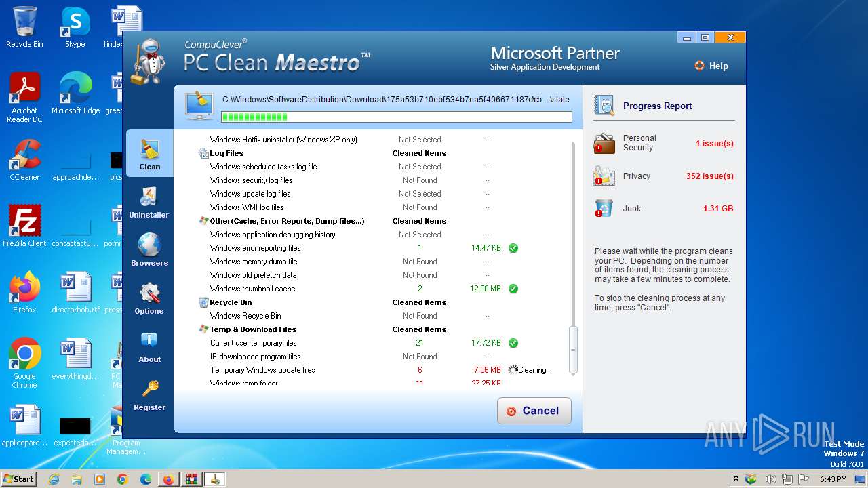Click the Personal Security wallet icon
Image resolution: width=868 pixels, height=488 pixels.
tap(604, 143)
